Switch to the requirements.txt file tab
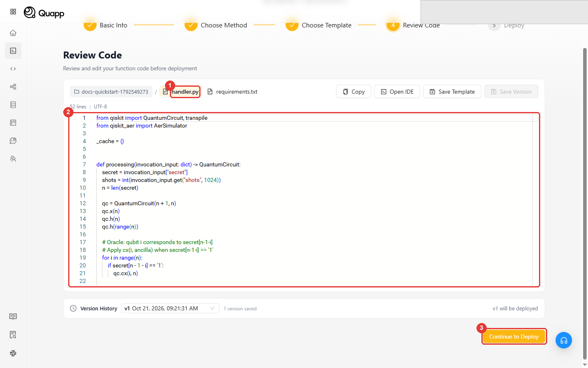Viewport: 588px width, 368px height. [232, 92]
